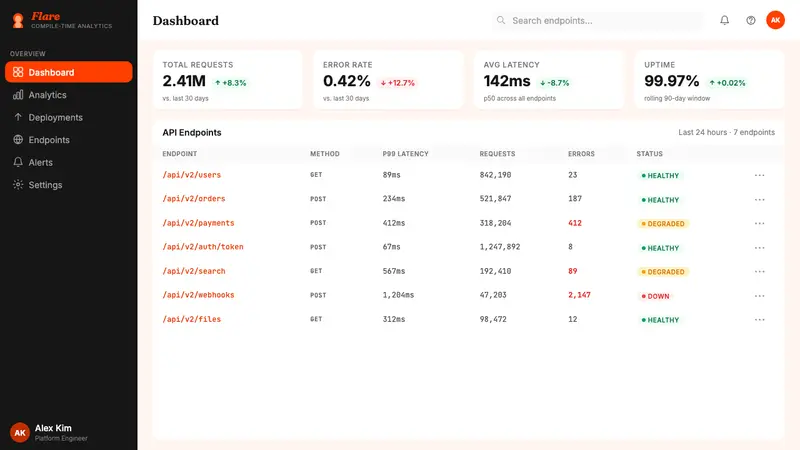Open the /api/v2/webhooks endpoint link
The width and height of the screenshot is (800, 450).
[198, 295]
